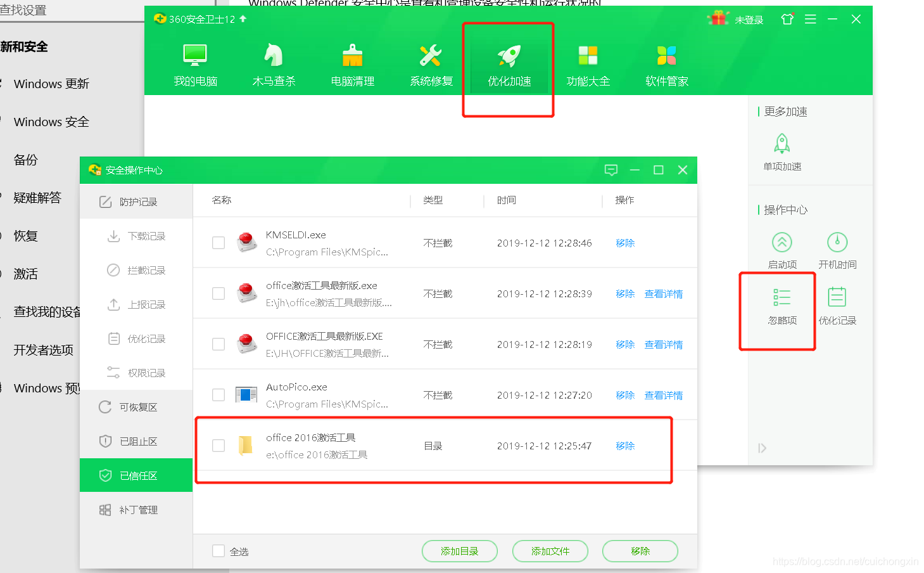Click the 类型 column header

433,200
